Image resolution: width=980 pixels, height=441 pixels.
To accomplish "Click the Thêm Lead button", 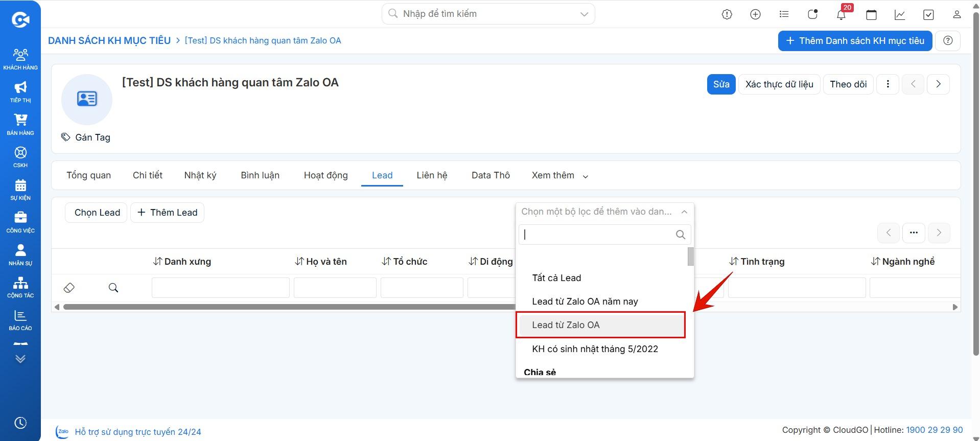I will coord(168,213).
